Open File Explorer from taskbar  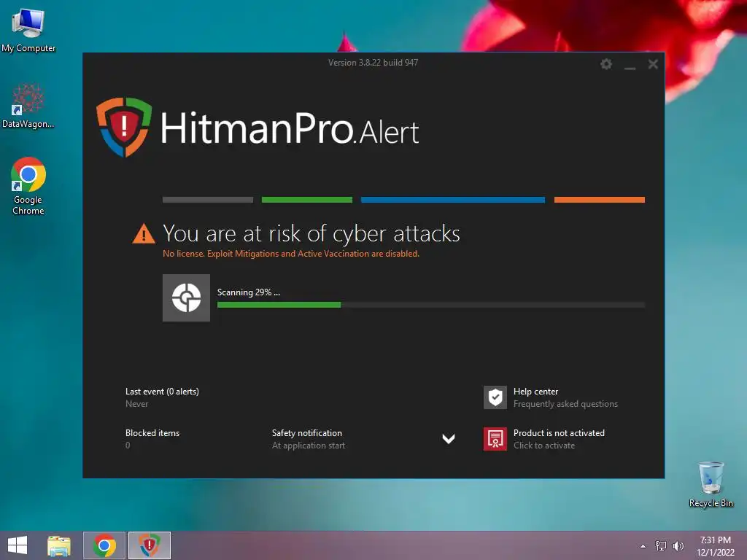coord(59,545)
